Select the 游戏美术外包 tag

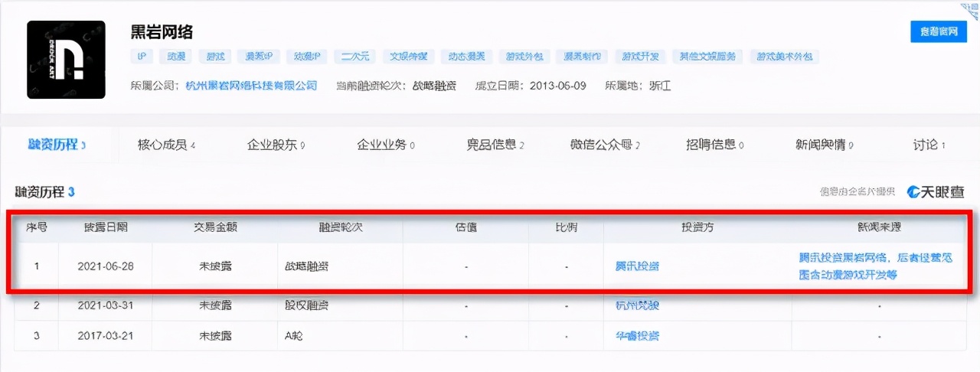tap(785, 57)
